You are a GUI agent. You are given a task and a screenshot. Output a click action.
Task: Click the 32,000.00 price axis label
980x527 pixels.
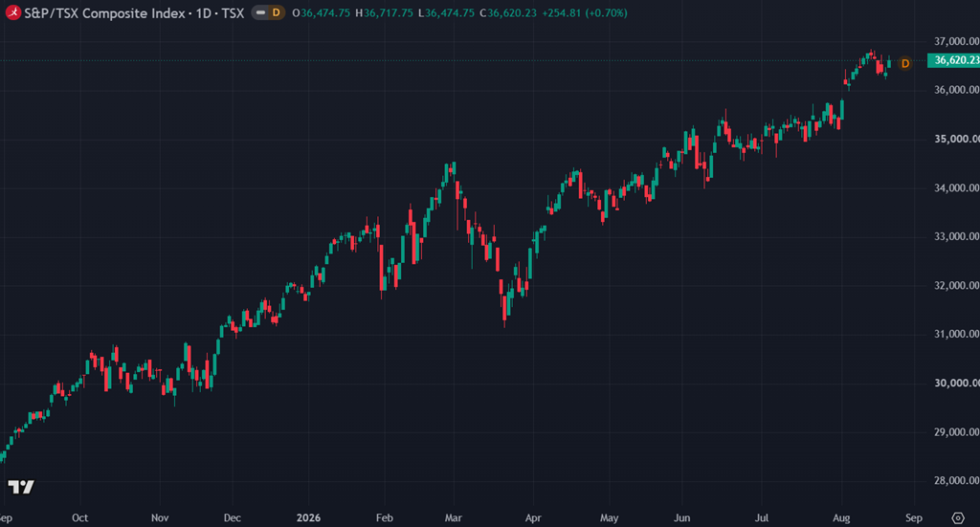click(x=956, y=285)
